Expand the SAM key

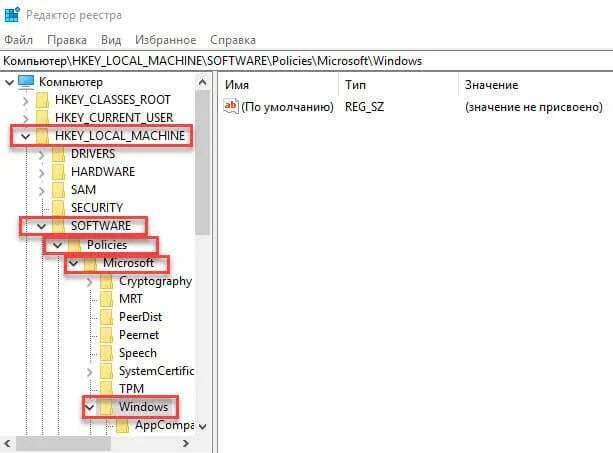(x=42, y=191)
